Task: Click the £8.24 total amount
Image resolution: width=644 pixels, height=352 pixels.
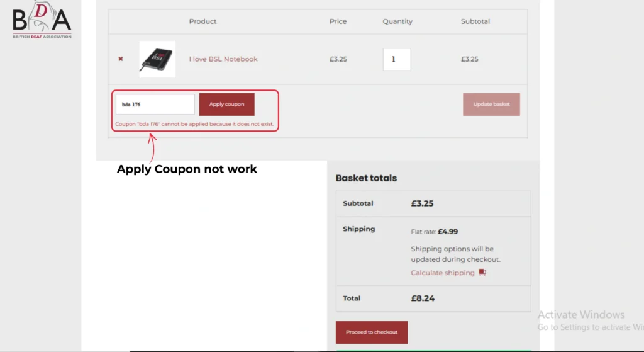Action: click(422, 298)
